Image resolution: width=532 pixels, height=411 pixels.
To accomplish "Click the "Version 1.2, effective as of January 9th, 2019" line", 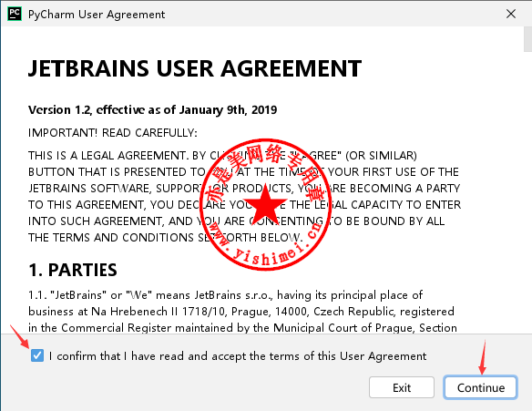I will 152,110.
